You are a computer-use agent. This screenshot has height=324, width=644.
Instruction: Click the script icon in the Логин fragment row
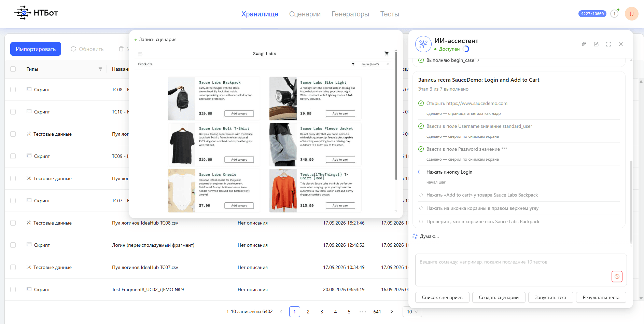pos(29,245)
